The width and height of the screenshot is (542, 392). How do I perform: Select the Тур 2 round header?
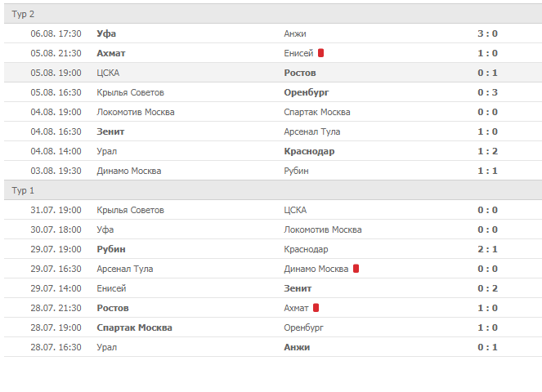[23, 14]
